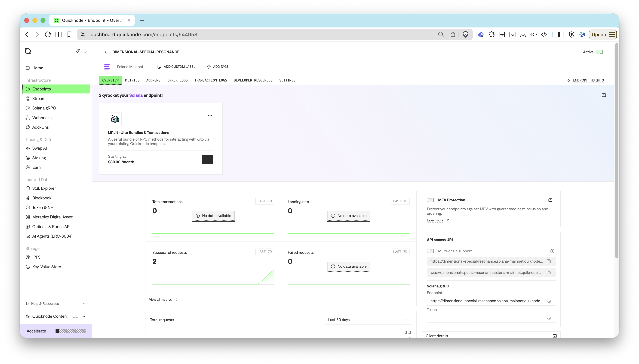Toggle MEV Protection switch
This screenshot has width=639, height=364.
point(430,200)
